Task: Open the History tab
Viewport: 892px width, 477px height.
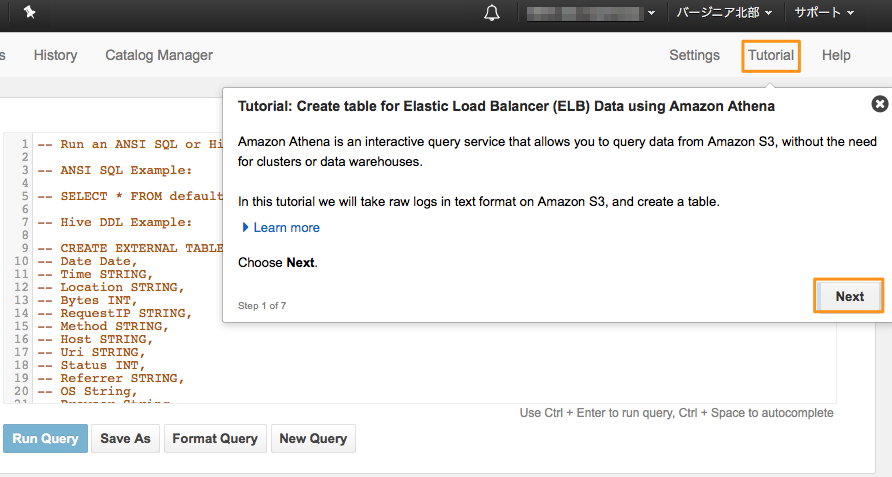Action: coord(55,55)
